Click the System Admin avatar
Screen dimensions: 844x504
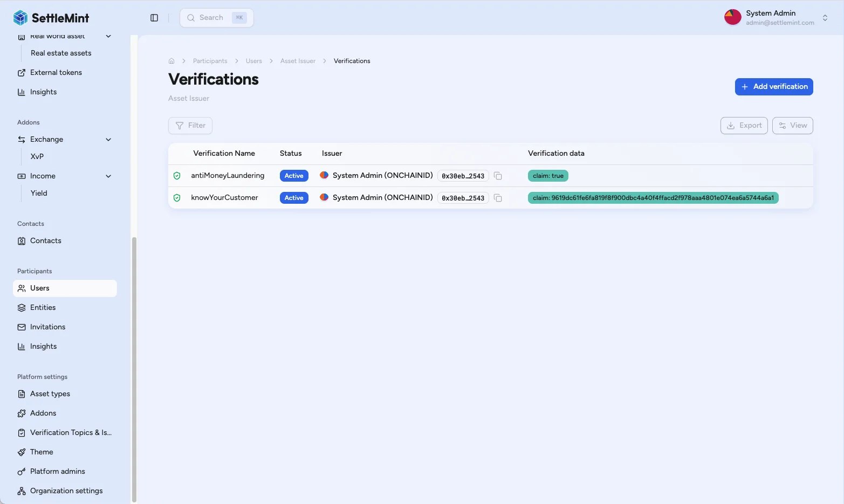click(x=732, y=18)
